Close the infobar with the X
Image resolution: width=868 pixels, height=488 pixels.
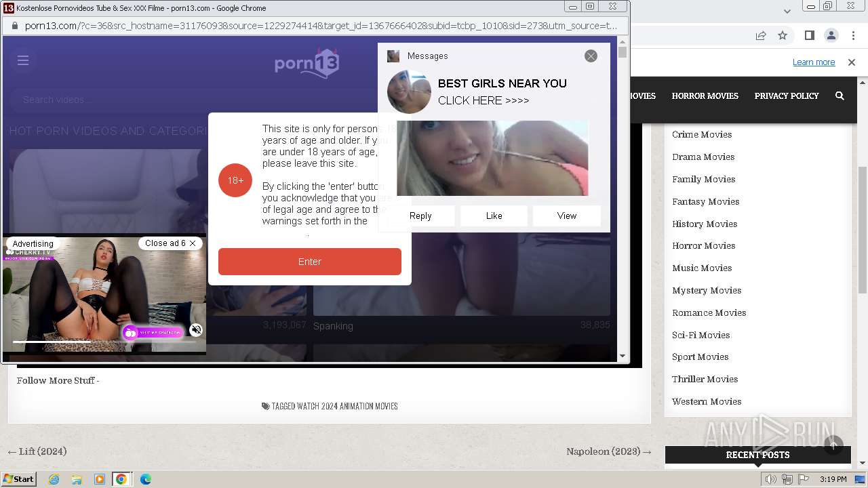pos(852,62)
